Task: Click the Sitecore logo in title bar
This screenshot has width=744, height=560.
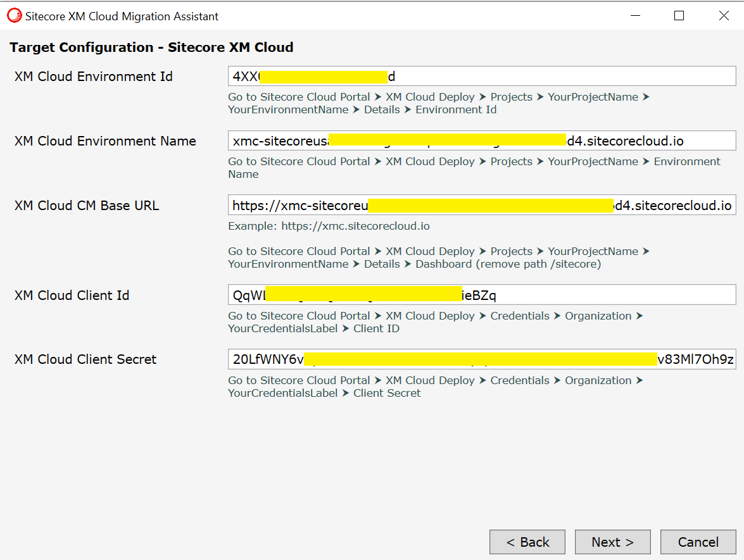Action: pyautogui.click(x=14, y=16)
